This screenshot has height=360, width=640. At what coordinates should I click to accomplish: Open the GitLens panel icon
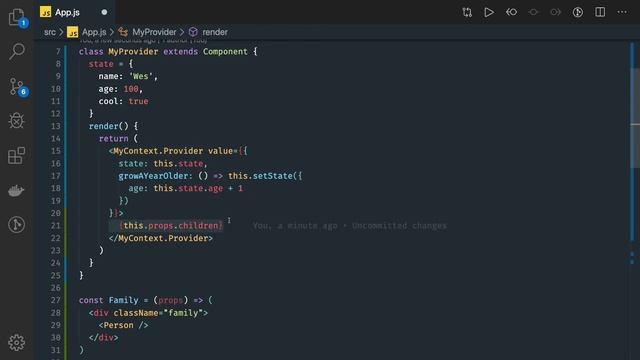tap(16, 224)
